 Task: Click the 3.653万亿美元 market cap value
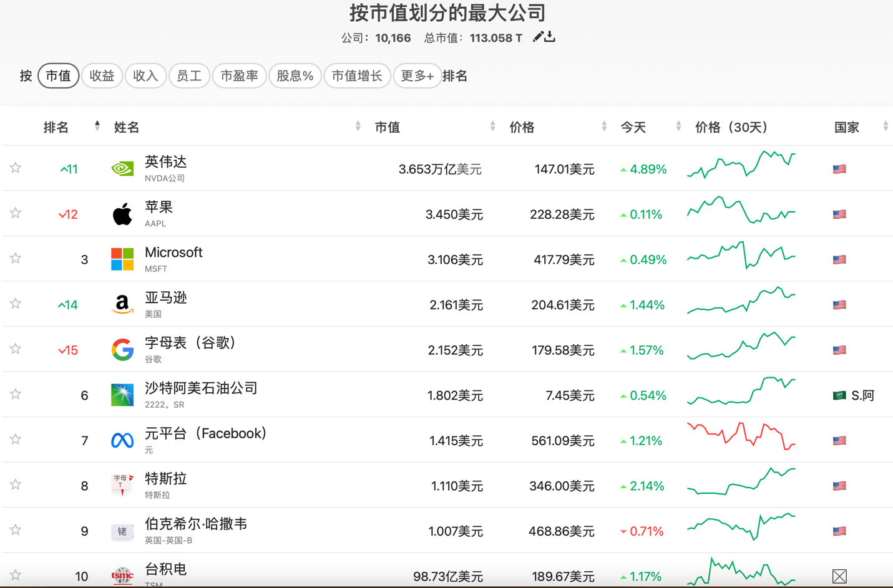[x=440, y=169]
